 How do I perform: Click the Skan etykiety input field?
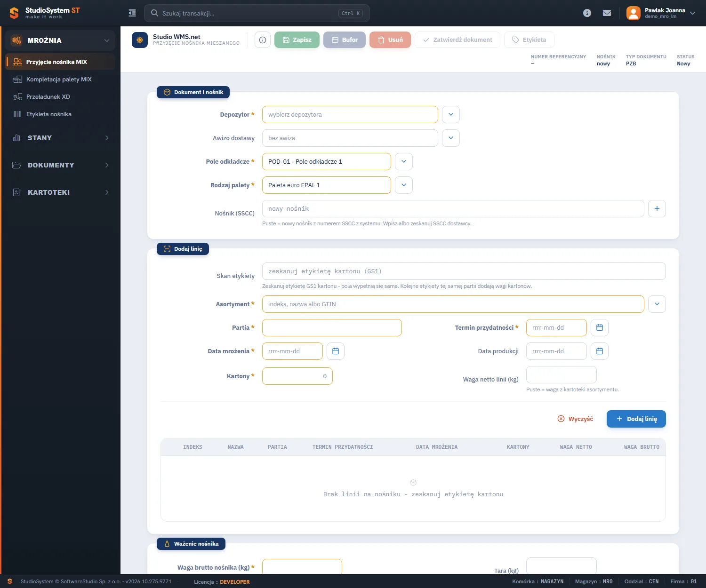coord(464,271)
